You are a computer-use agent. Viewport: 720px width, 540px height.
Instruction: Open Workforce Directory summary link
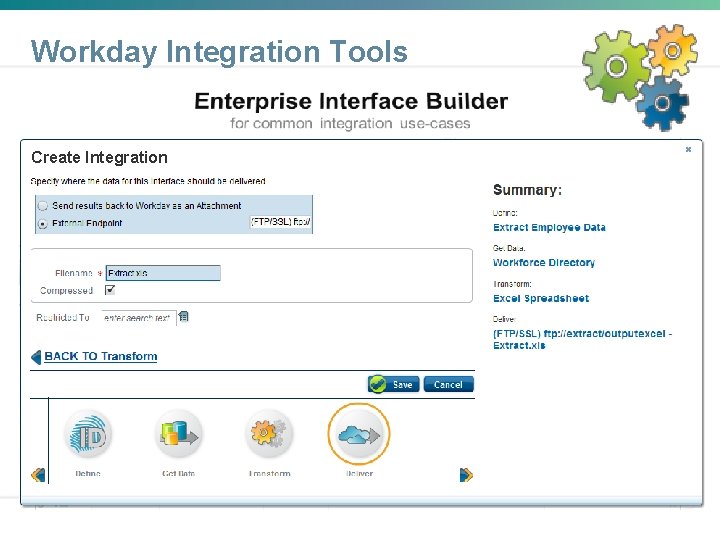544,263
